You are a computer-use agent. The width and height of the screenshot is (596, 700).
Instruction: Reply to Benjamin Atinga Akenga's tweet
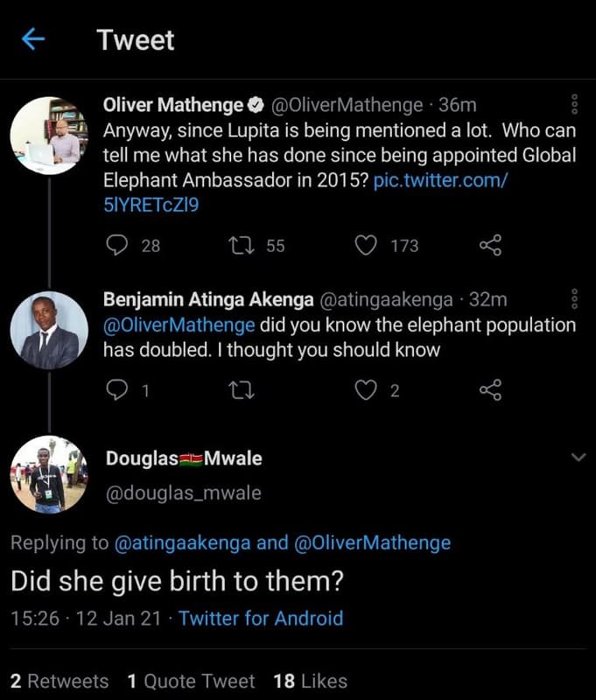click(x=117, y=390)
